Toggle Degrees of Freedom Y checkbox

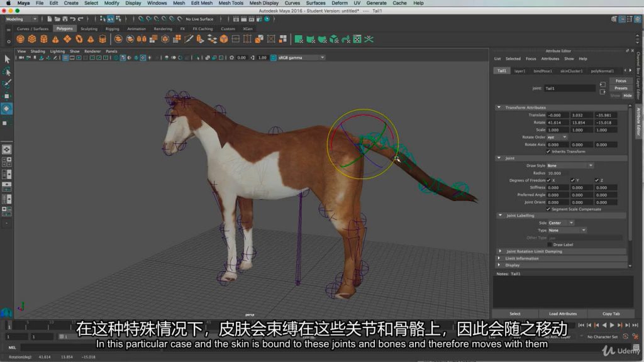(572, 180)
